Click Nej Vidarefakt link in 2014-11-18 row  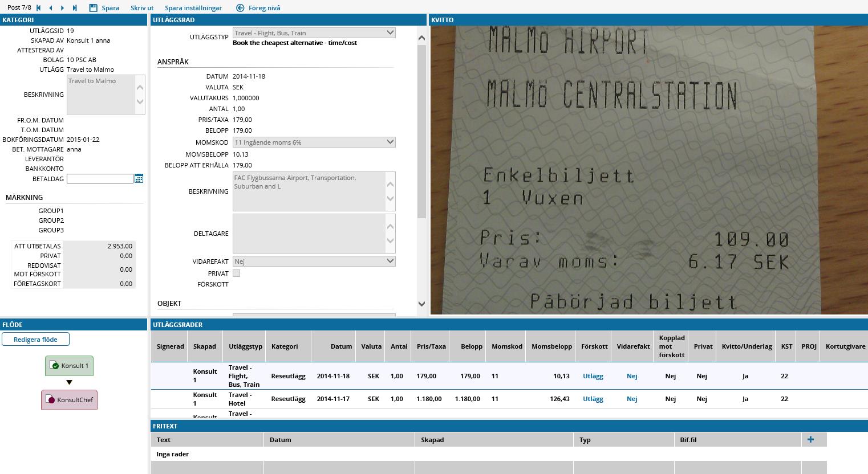pos(632,376)
